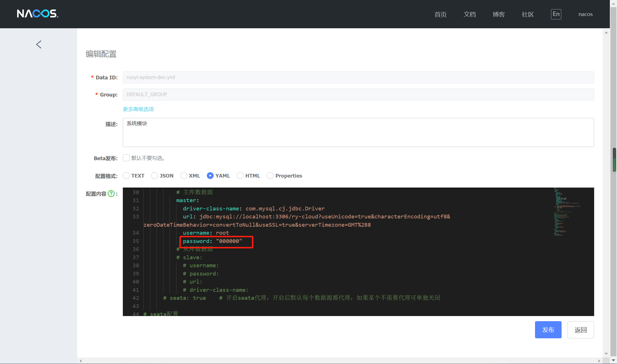Click the panel scroll-down arrow
617x364 pixels.
606,353
